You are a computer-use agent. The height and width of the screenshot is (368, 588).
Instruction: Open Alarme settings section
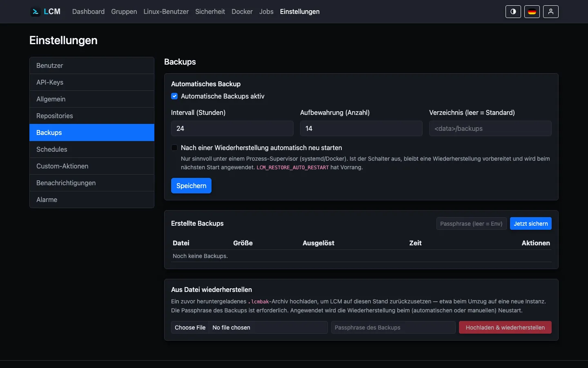tap(92, 200)
